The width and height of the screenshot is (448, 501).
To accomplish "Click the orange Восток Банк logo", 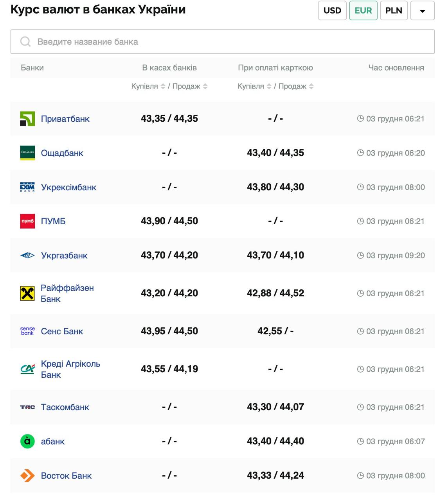I will click(x=27, y=476).
